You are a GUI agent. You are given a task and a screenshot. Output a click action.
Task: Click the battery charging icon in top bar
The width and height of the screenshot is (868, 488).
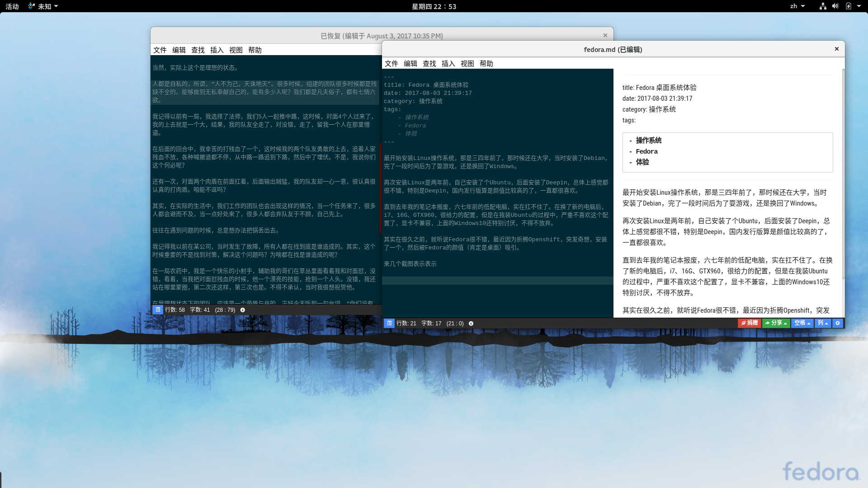tap(849, 6)
